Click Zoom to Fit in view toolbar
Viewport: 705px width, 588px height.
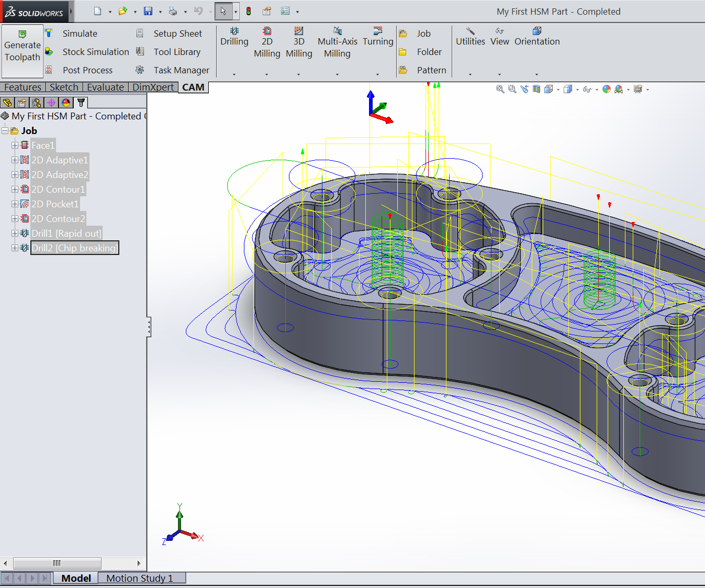[x=500, y=90]
